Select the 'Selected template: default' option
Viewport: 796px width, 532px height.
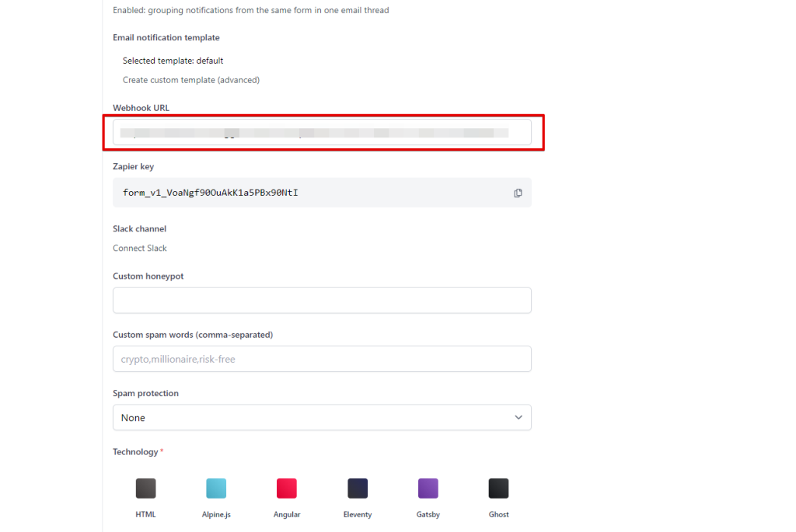173,61
